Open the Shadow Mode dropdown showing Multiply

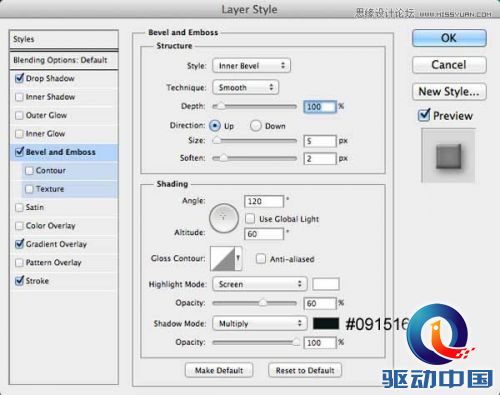click(x=260, y=323)
